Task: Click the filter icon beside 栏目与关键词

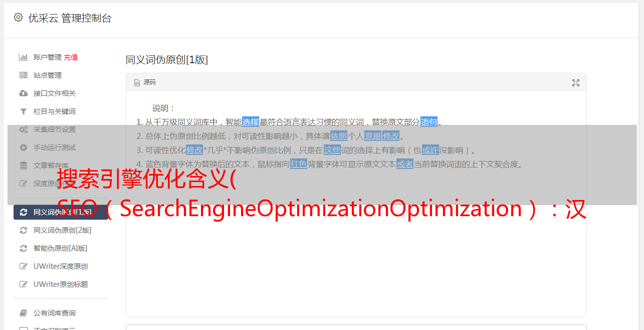Action: 23,111
